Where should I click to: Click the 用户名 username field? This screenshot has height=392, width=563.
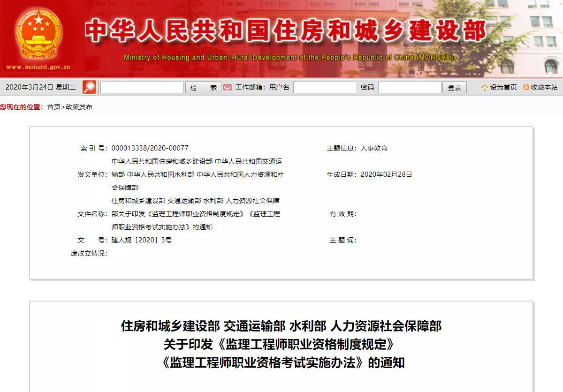pos(326,87)
